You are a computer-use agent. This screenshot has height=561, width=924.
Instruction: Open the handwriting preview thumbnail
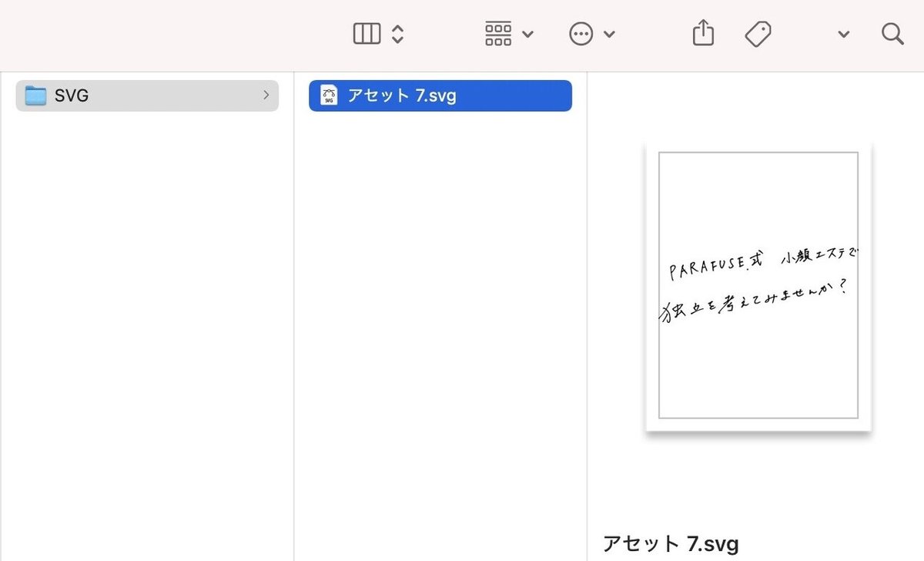coord(758,286)
